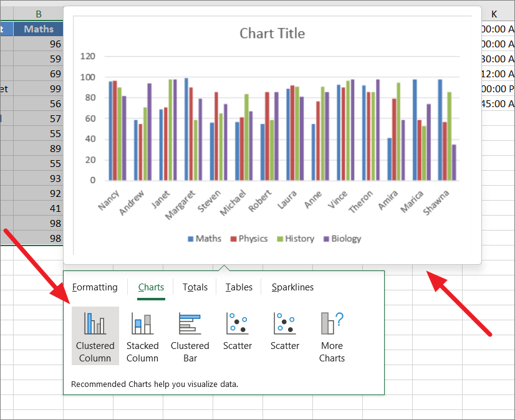Switch to the Tables tab
The width and height of the screenshot is (515, 420).
tap(238, 287)
